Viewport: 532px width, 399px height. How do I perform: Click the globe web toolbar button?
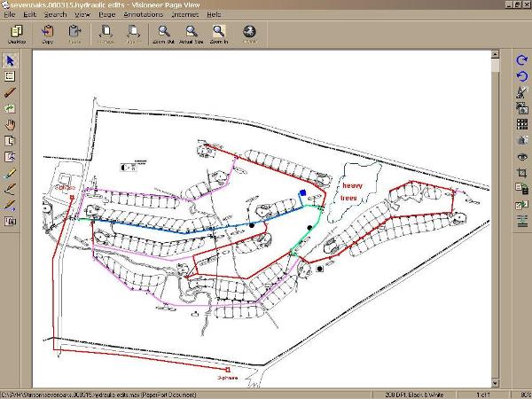point(249,34)
